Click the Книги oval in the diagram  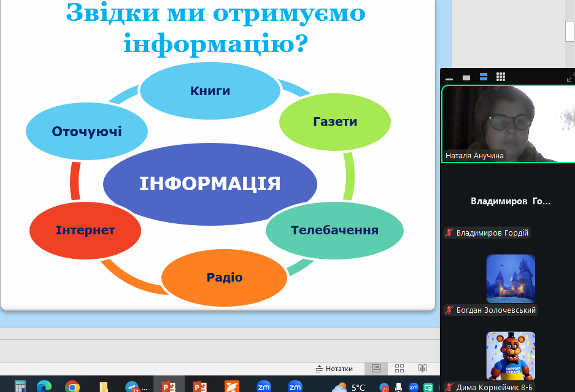click(x=210, y=91)
